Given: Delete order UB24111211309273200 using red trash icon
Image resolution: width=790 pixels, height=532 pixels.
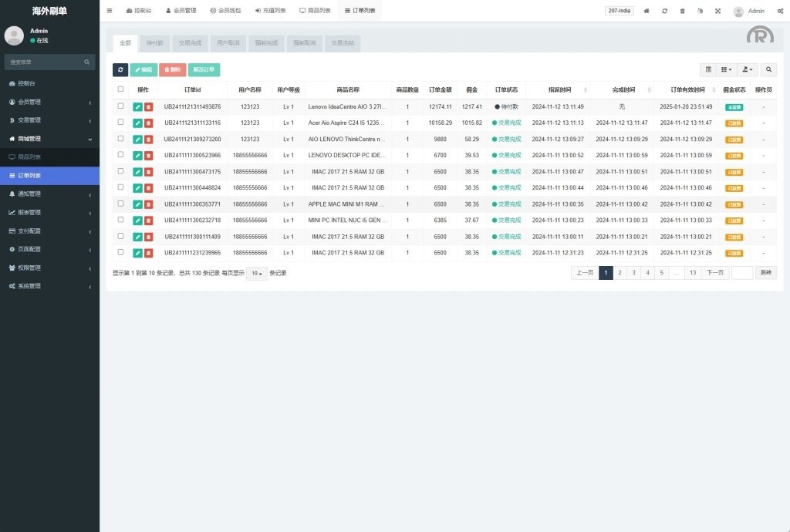Looking at the screenshot, I should (148, 140).
